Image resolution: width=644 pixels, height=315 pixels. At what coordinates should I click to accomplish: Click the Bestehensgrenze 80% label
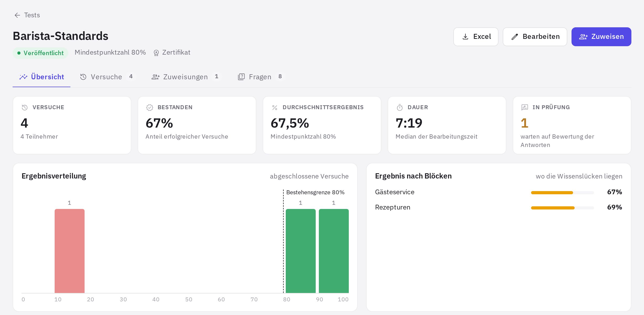pos(315,192)
